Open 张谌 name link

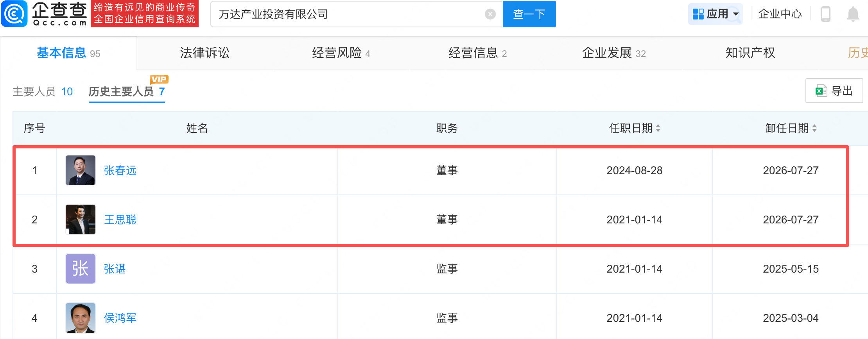tap(115, 269)
